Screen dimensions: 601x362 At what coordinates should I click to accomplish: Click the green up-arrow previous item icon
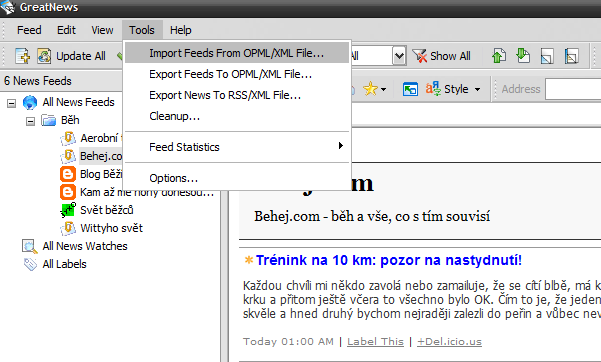pos(499,56)
